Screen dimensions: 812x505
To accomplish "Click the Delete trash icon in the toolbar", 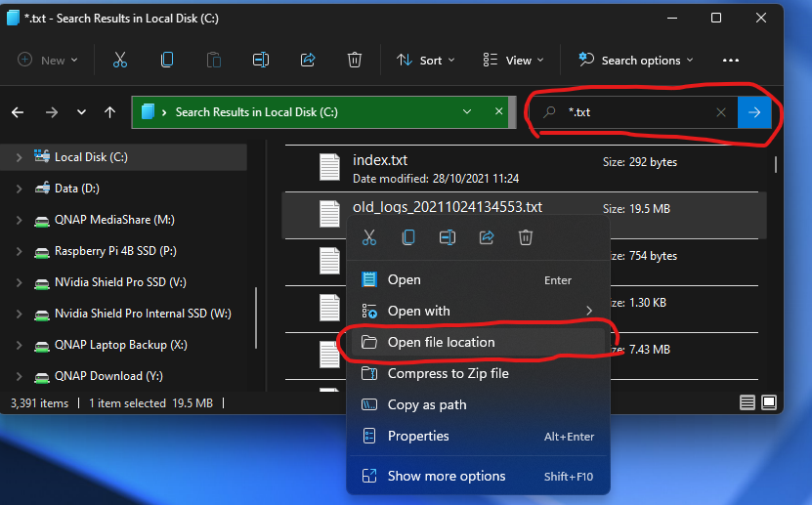I will point(355,60).
